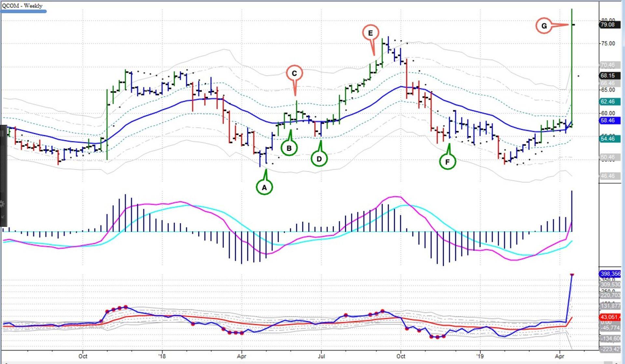
Task: Click the '18 year label on time axis
Action: (x=162, y=356)
